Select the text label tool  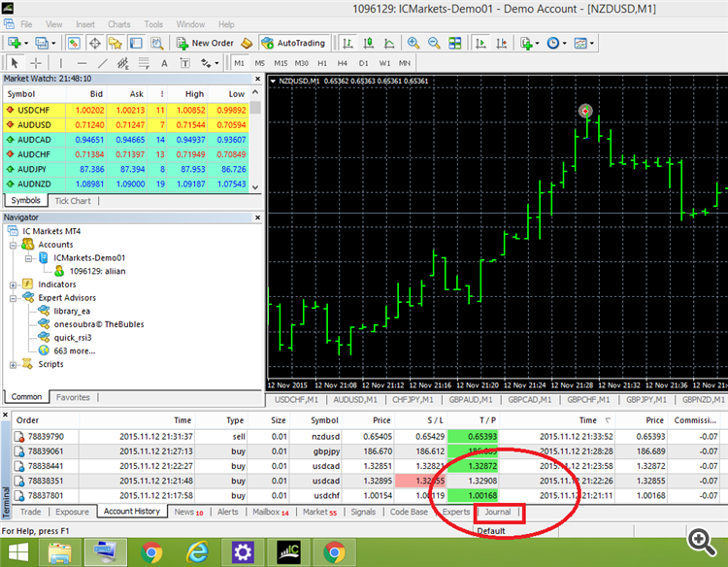pos(184,63)
